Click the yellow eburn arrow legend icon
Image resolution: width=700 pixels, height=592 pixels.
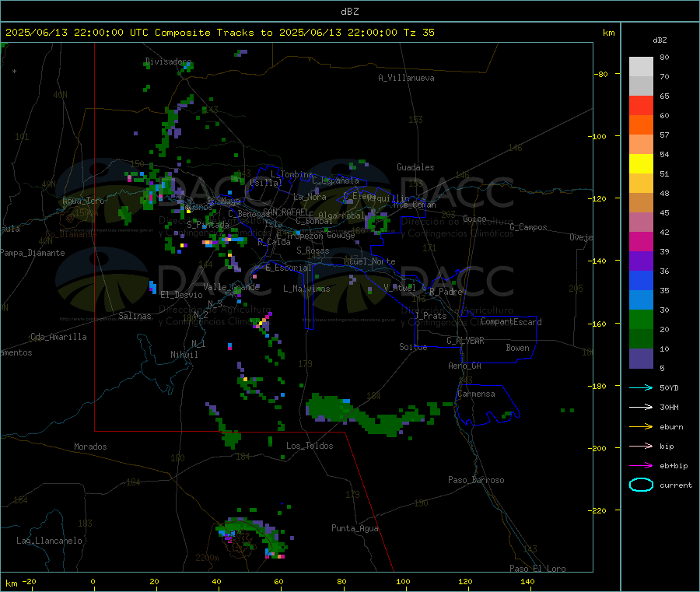tap(641, 427)
